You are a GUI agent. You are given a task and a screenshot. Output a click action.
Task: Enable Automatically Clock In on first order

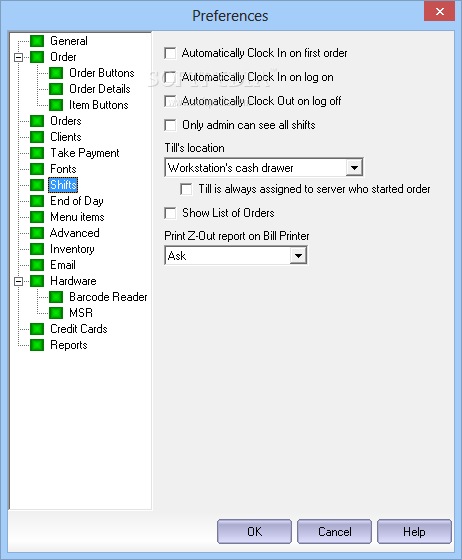pos(170,53)
